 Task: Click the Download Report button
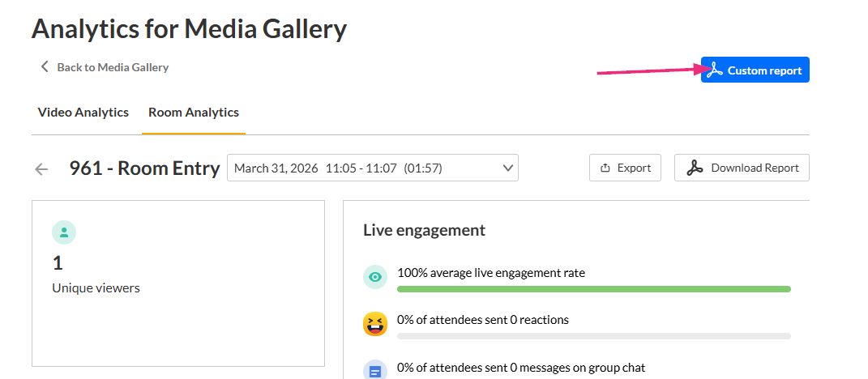(742, 168)
